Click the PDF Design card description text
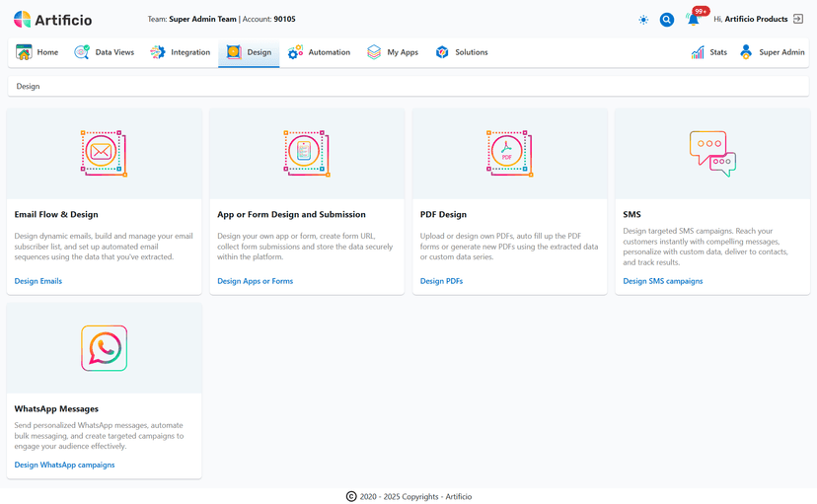The width and height of the screenshot is (817, 504). [509, 247]
